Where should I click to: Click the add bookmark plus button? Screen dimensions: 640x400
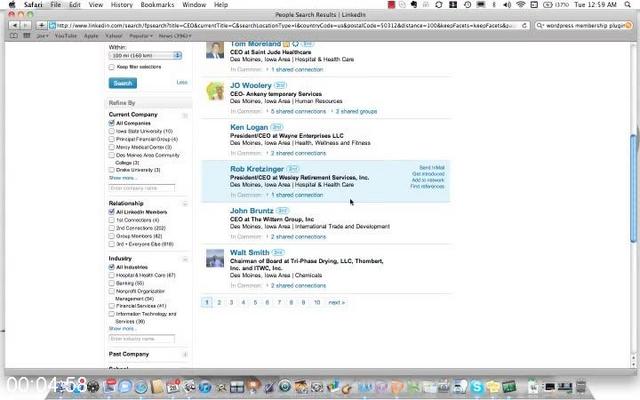42,25
